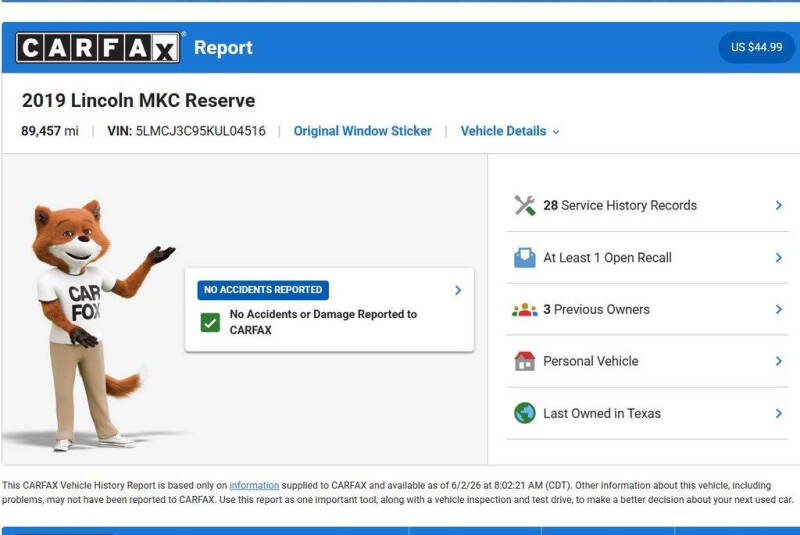Expand the Open Recall row arrow
800x535 pixels.
[x=779, y=258]
